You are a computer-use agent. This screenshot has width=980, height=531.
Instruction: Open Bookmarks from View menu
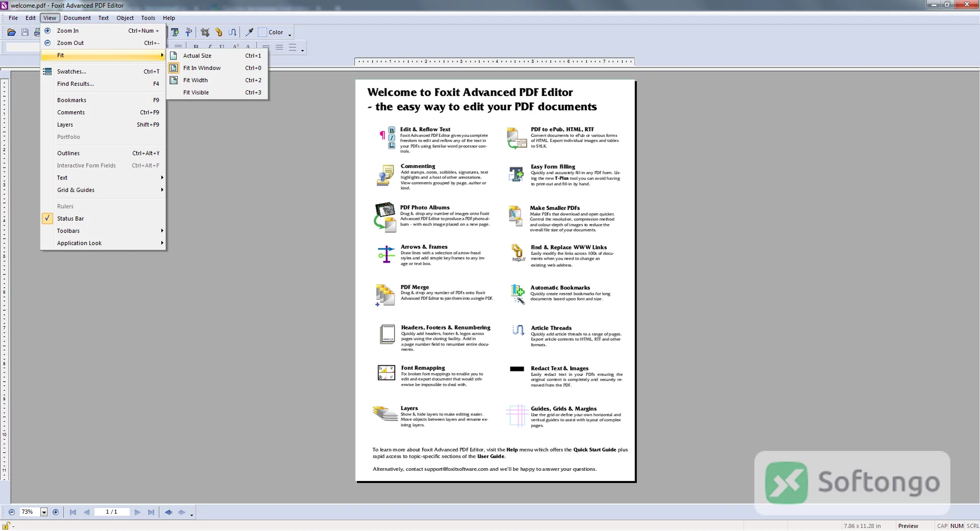coord(103,100)
